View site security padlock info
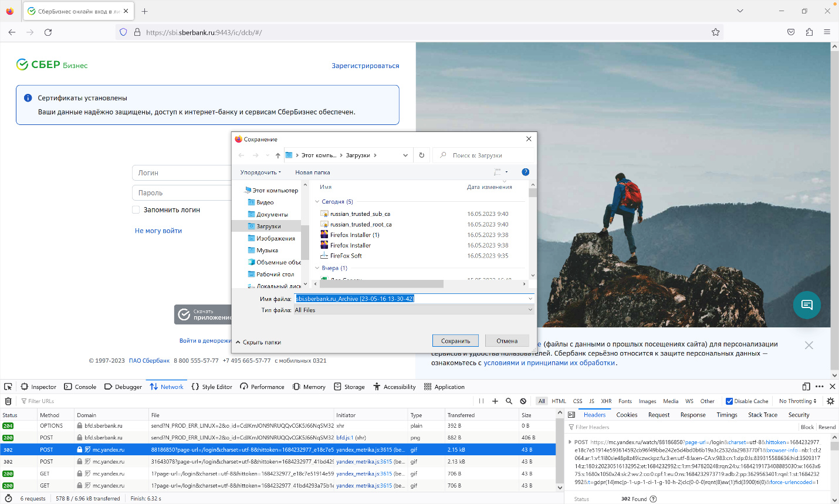839x504 pixels. [137, 32]
